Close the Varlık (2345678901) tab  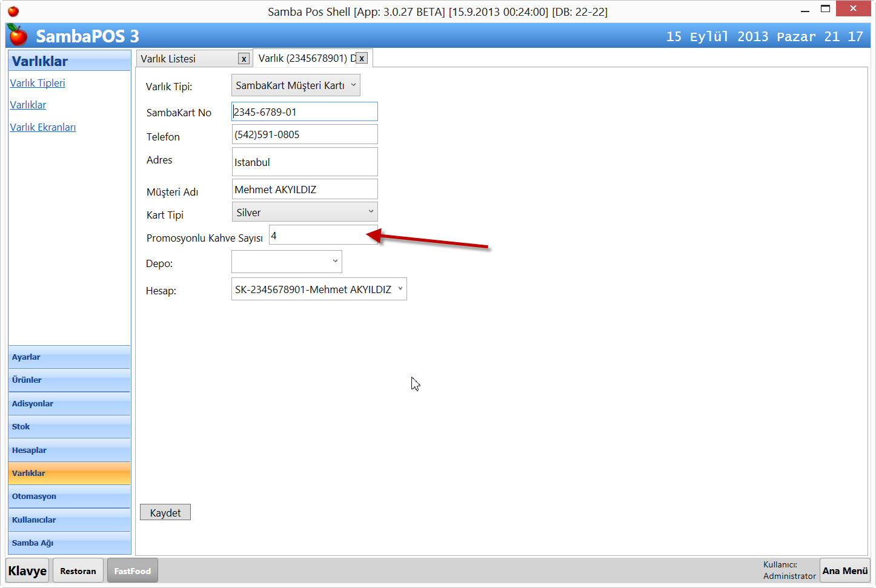pyautogui.click(x=362, y=58)
